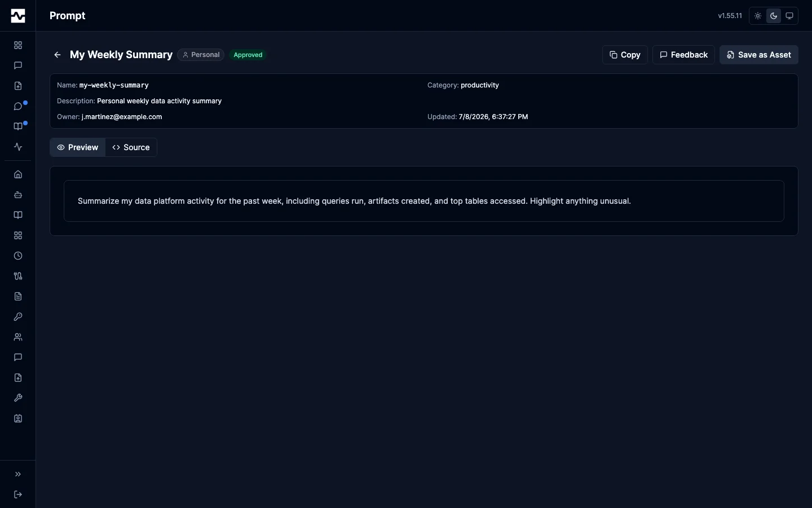Open the grid dashboard icon above the divider
812x508 pixels.
(18, 45)
